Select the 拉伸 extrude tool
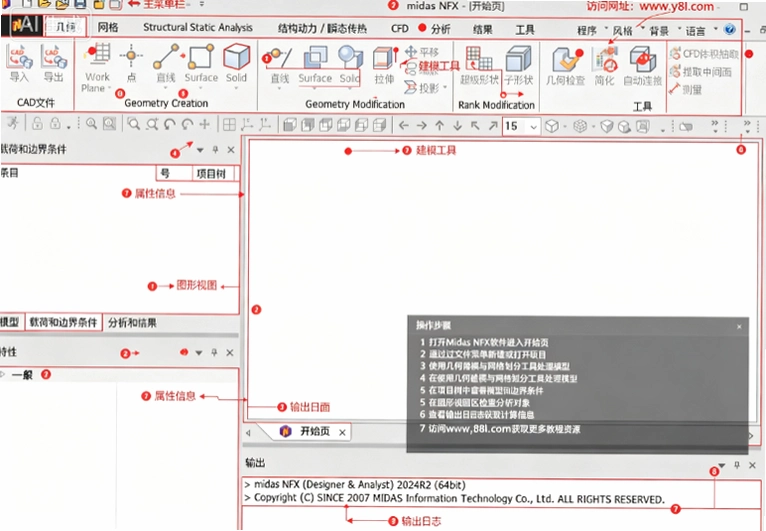Image resolution: width=766 pixels, height=531 pixels. coord(384,65)
